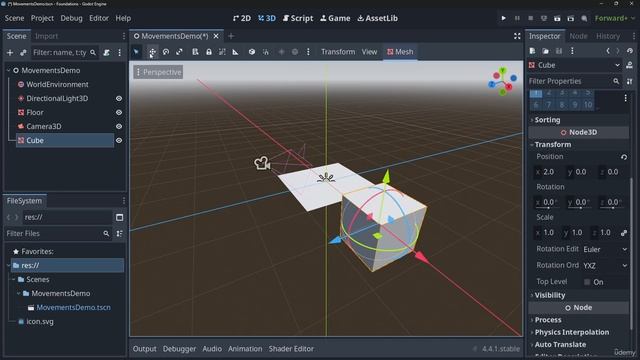Sort files icon in FileSystem dock

tap(119, 234)
